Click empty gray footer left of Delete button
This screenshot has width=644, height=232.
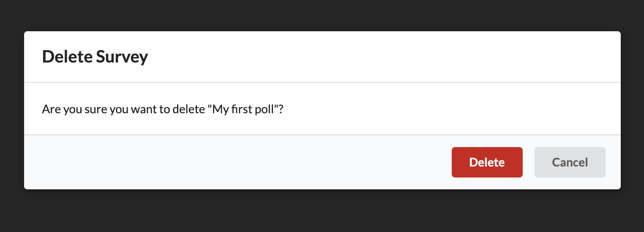pyautogui.click(x=237, y=162)
